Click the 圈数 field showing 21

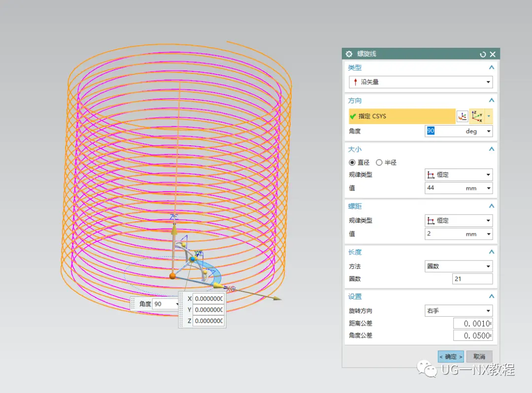click(x=472, y=279)
